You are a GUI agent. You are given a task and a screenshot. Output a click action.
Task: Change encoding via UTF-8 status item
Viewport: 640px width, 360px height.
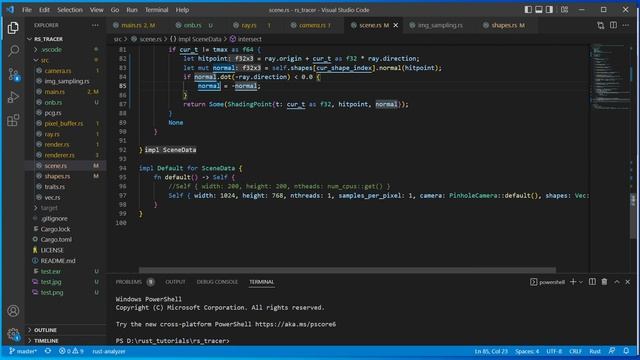pos(554,351)
